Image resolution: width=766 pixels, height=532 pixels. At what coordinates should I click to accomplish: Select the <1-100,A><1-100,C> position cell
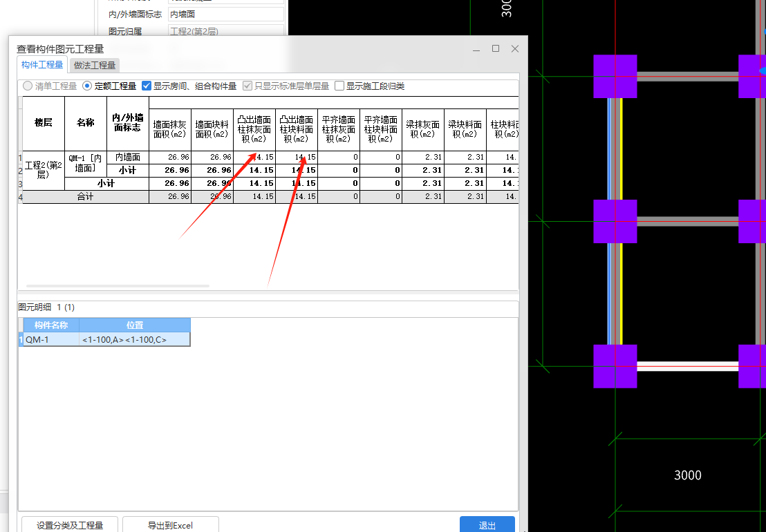135,340
